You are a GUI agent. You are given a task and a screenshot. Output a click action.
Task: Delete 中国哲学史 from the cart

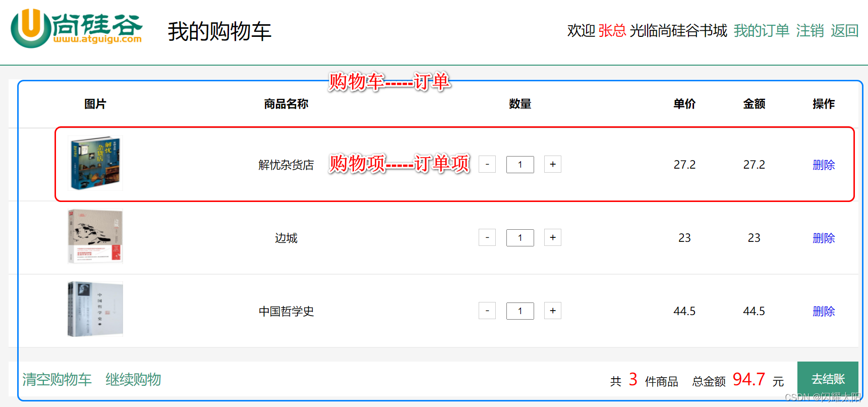824,311
